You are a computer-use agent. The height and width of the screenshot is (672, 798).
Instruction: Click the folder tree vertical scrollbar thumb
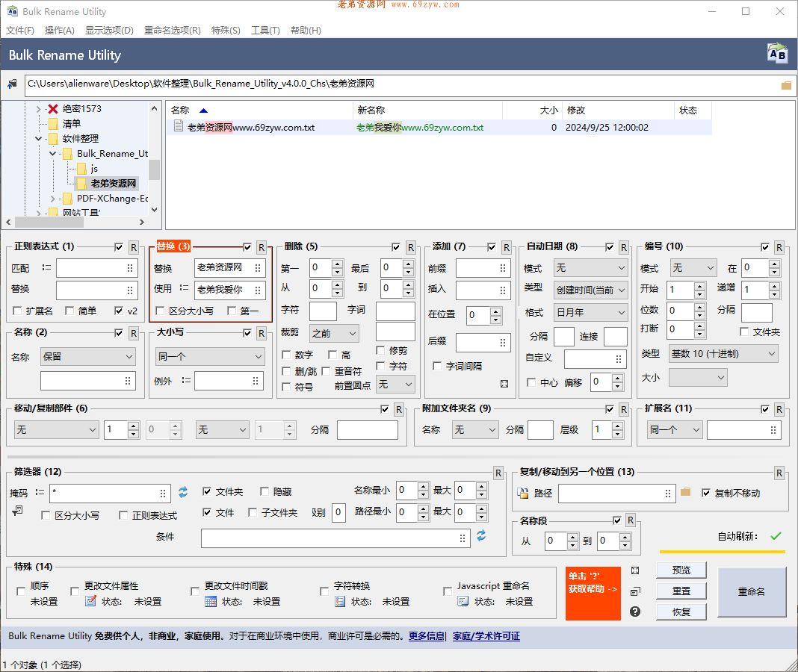[154, 170]
